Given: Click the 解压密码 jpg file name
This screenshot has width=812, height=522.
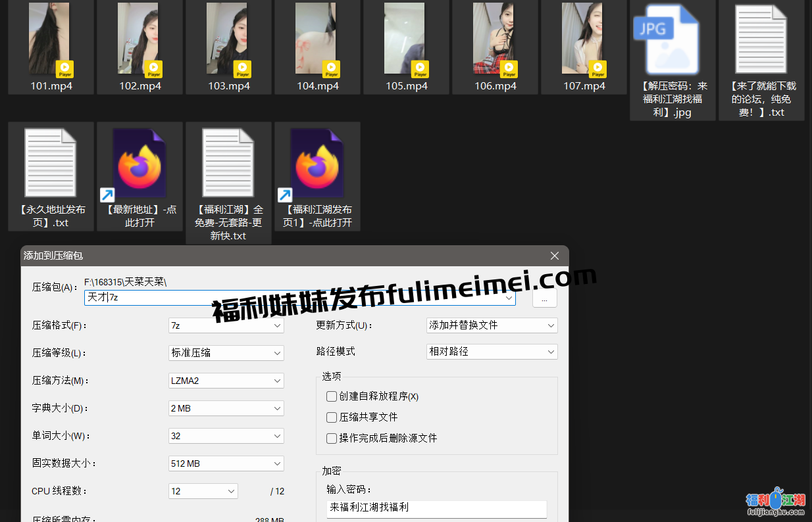Looking at the screenshot, I should pyautogui.click(x=672, y=99).
